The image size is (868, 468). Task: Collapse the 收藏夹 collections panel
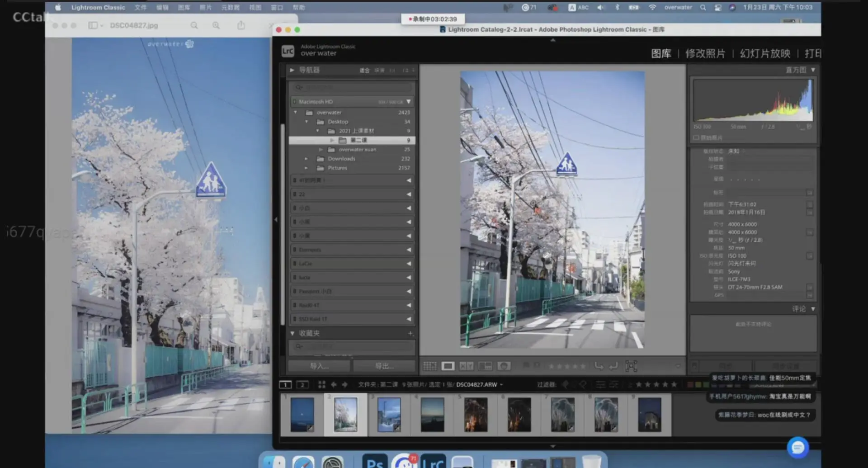(x=292, y=333)
